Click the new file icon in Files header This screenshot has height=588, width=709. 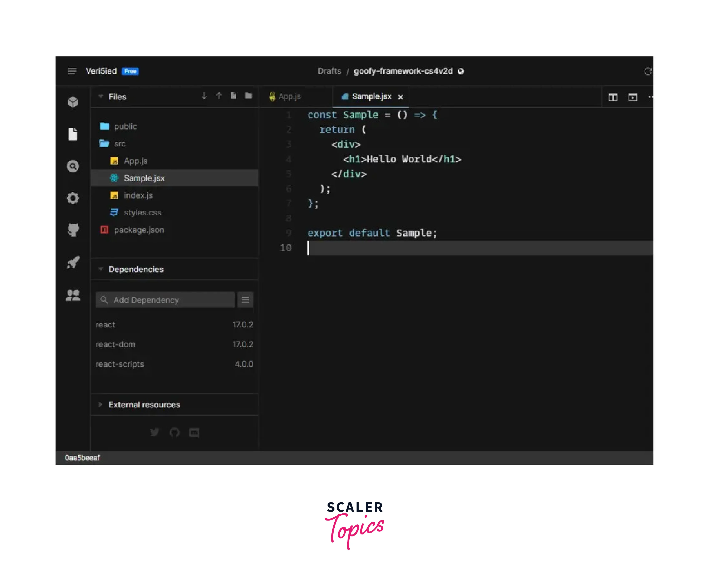coord(233,96)
